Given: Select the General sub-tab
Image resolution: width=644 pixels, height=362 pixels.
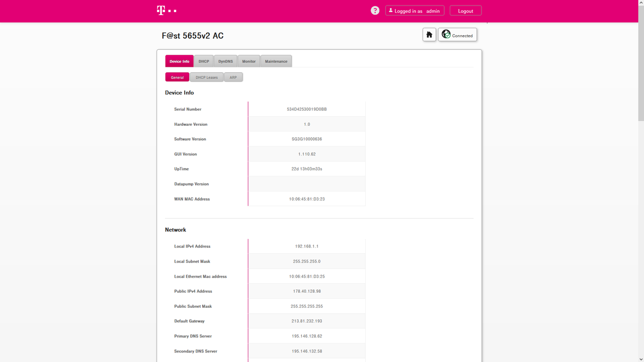Looking at the screenshot, I should [177, 77].
